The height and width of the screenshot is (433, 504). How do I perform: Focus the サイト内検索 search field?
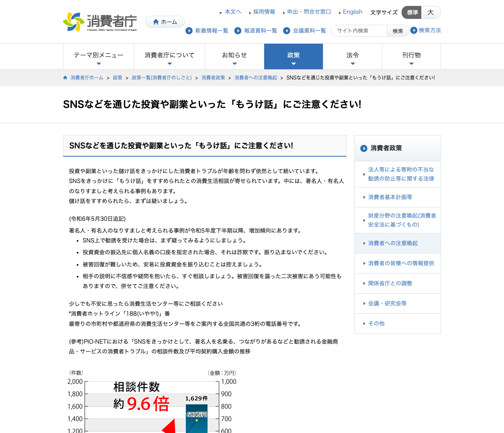(359, 31)
